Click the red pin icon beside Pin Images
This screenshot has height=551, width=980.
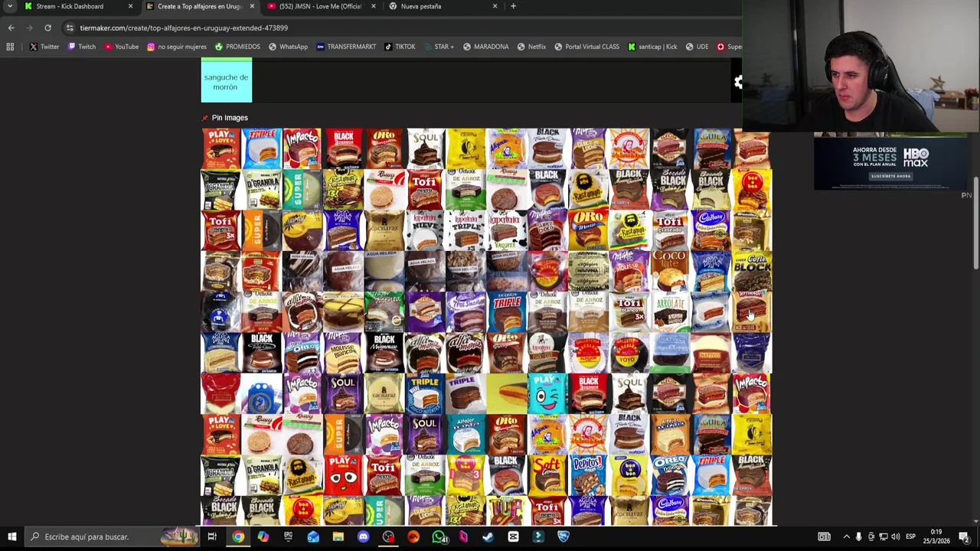coord(204,118)
